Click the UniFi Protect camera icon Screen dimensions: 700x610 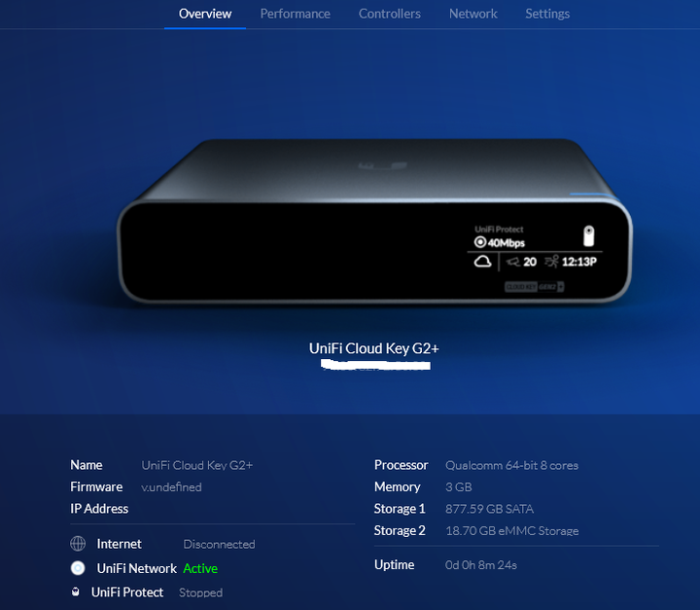click(x=76, y=592)
